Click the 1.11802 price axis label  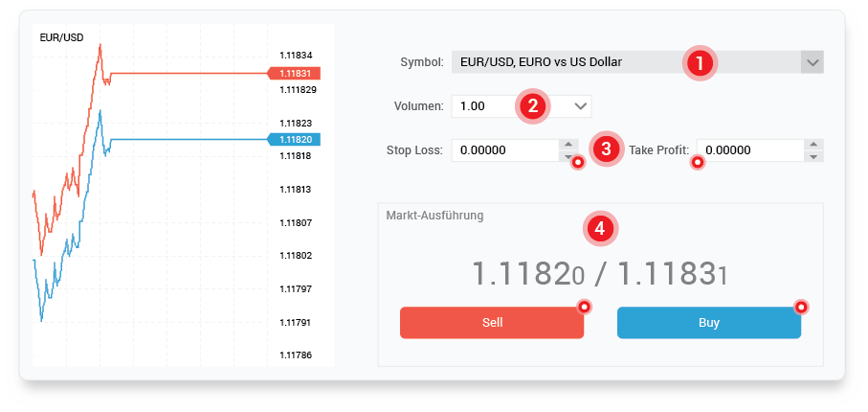(x=296, y=256)
